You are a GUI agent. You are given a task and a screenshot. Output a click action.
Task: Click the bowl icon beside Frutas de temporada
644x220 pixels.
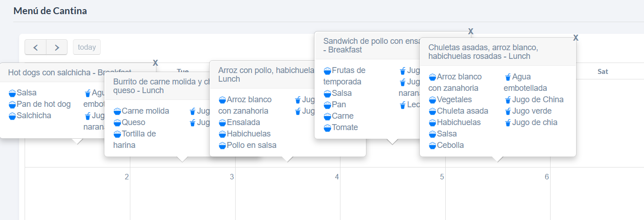point(327,71)
